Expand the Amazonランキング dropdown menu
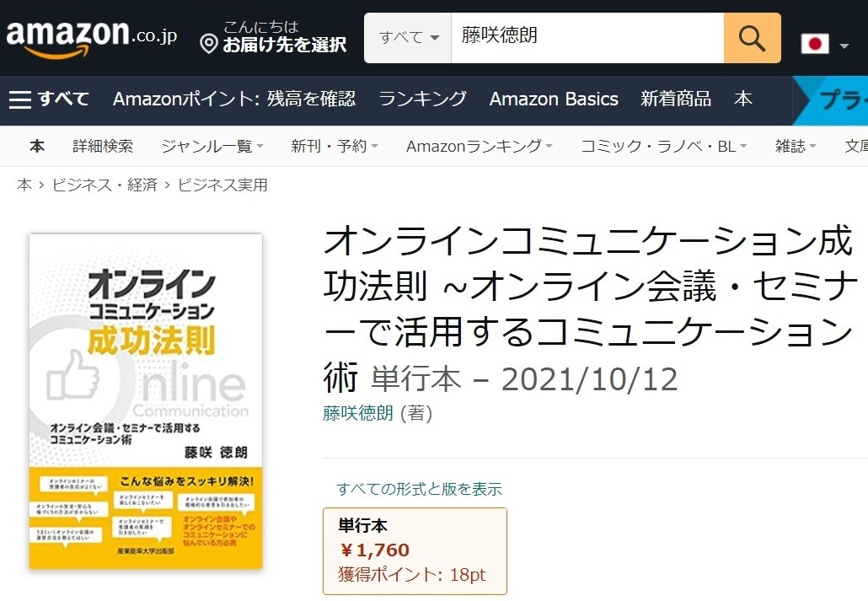Screen dimensions: 868x601 pos(480,146)
